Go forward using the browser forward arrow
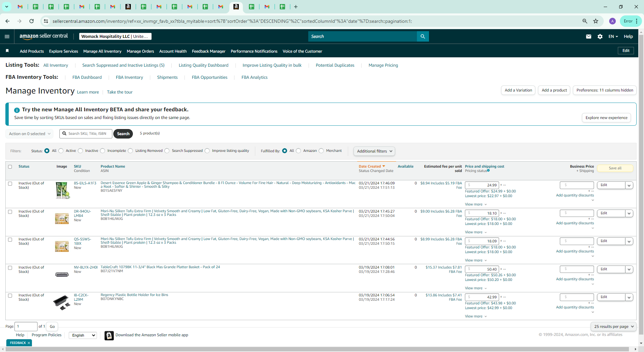The width and height of the screenshot is (644, 352). click(19, 21)
